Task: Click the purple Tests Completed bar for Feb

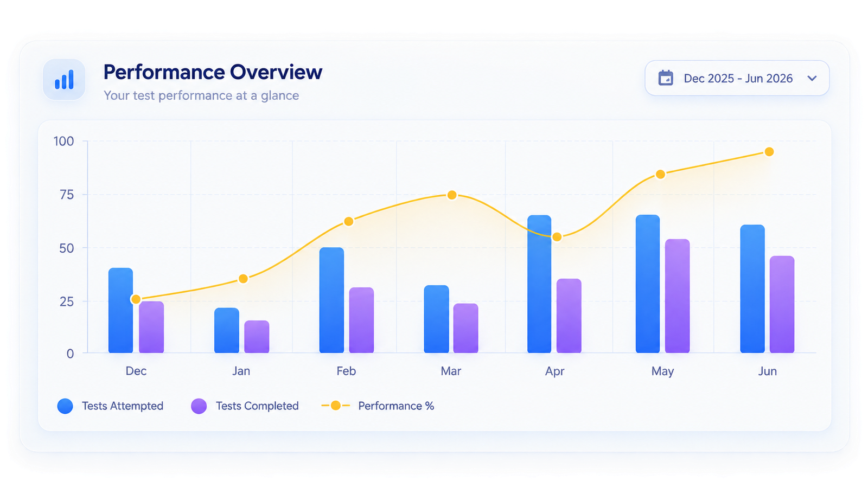Action: (x=361, y=320)
